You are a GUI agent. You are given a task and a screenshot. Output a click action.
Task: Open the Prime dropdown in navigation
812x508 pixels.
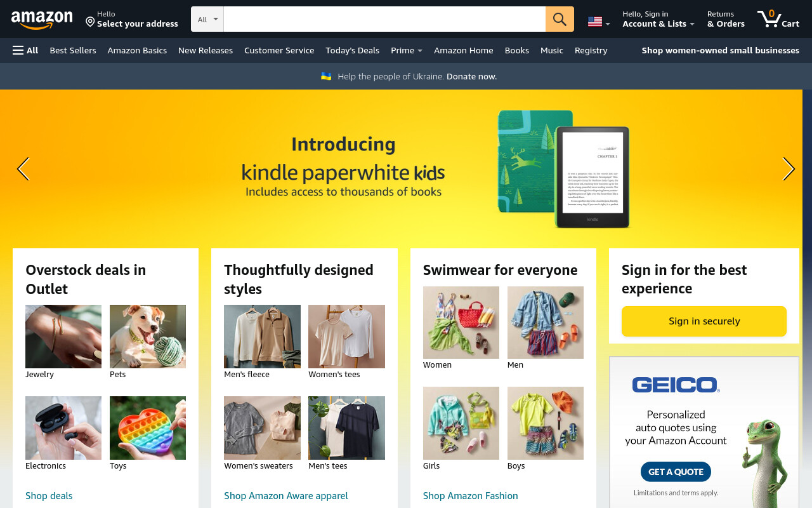point(407,50)
